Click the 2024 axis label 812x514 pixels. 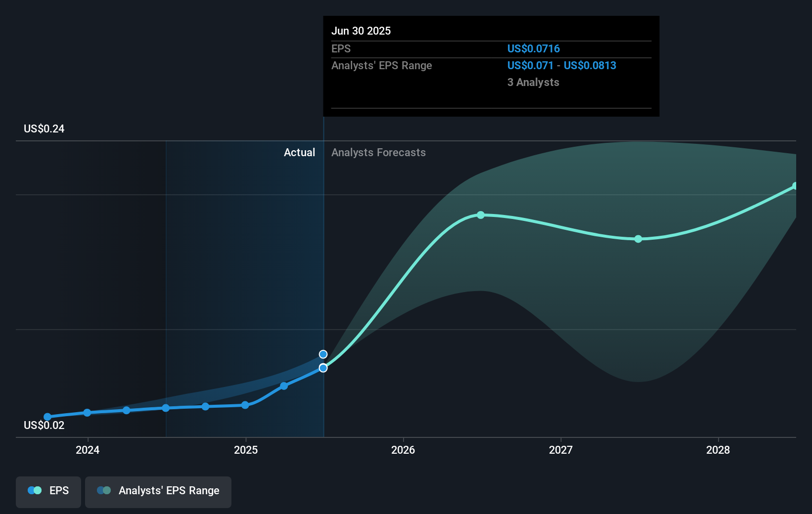click(x=87, y=450)
